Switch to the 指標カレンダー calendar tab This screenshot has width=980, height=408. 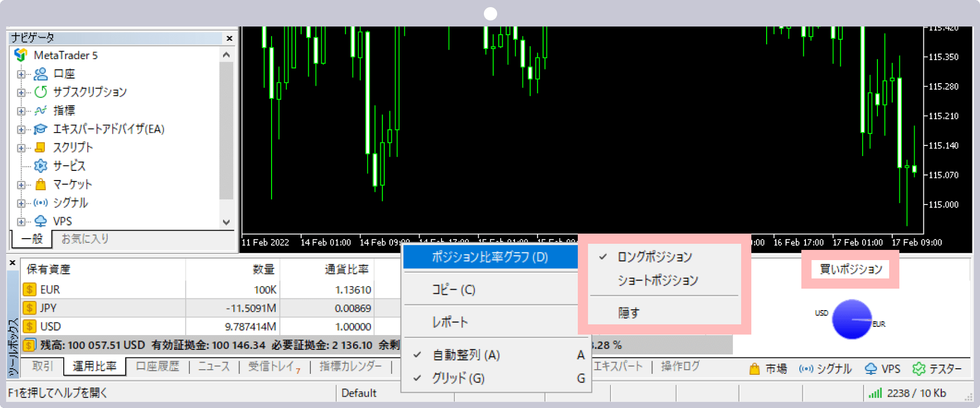[351, 366]
